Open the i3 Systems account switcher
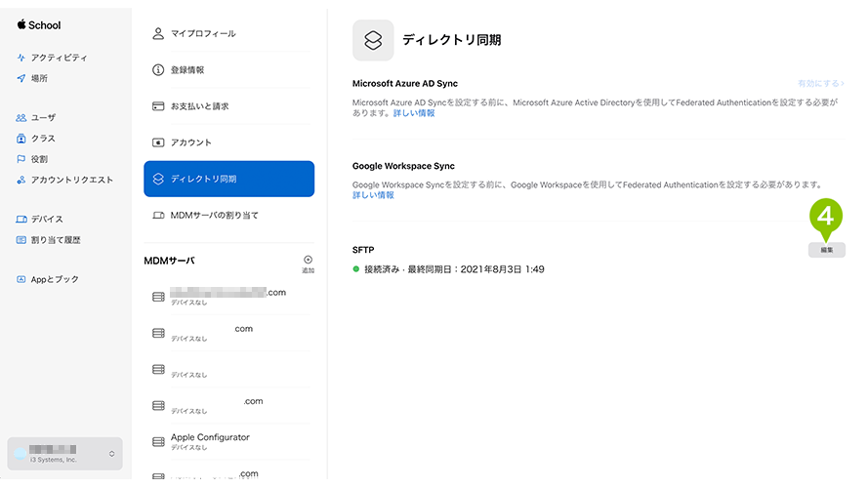868x488 pixels. [x=64, y=454]
